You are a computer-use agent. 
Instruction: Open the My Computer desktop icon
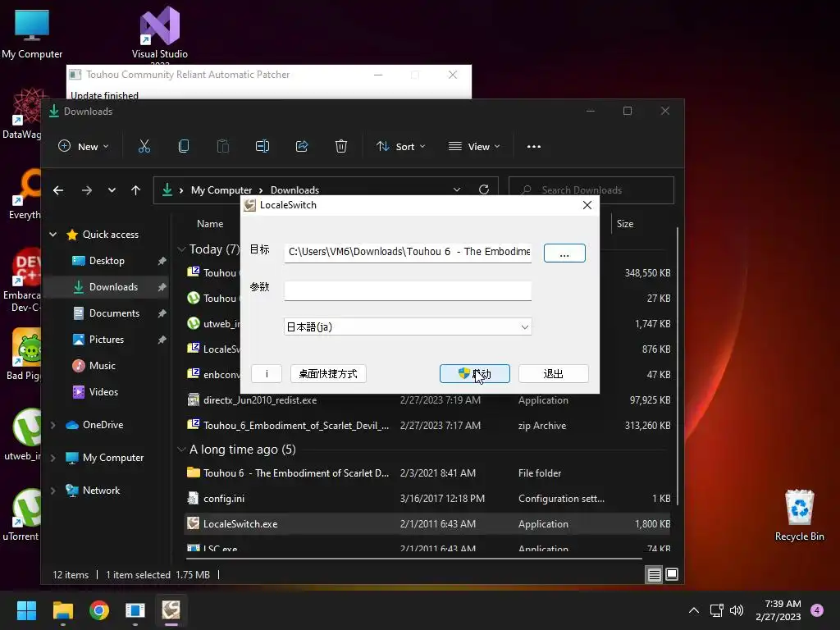[x=32, y=34]
